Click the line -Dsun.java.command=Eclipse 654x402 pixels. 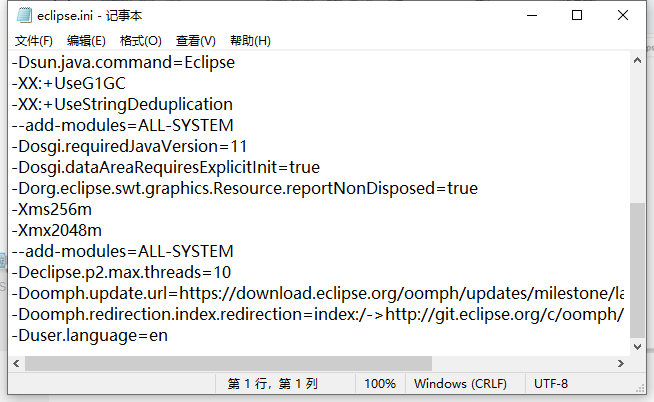123,63
